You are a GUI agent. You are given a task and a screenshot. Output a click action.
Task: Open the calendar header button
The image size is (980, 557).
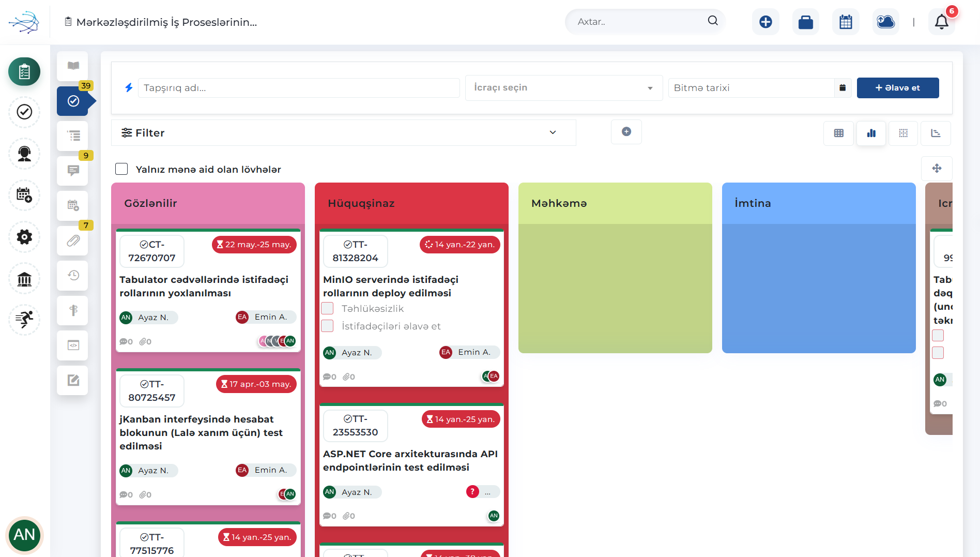click(x=846, y=22)
